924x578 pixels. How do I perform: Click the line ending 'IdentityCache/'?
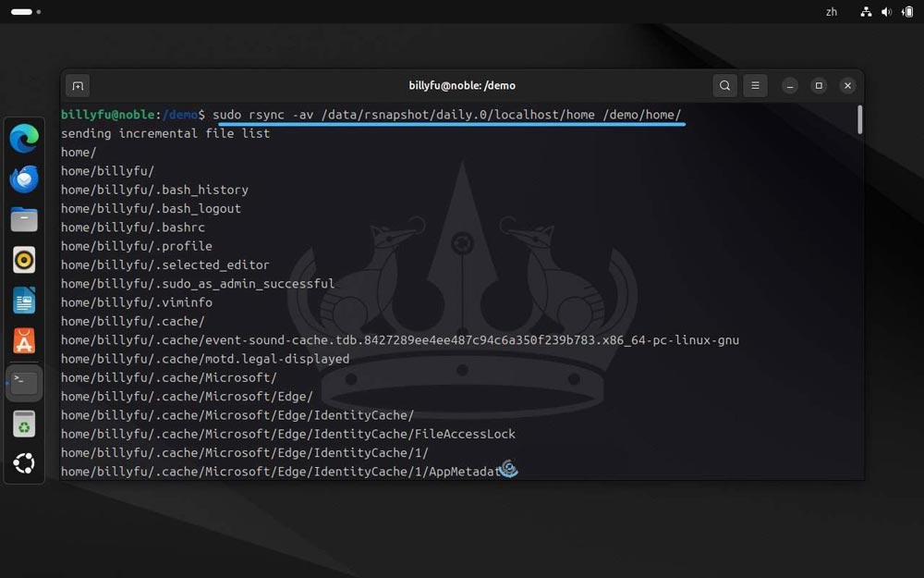point(237,415)
